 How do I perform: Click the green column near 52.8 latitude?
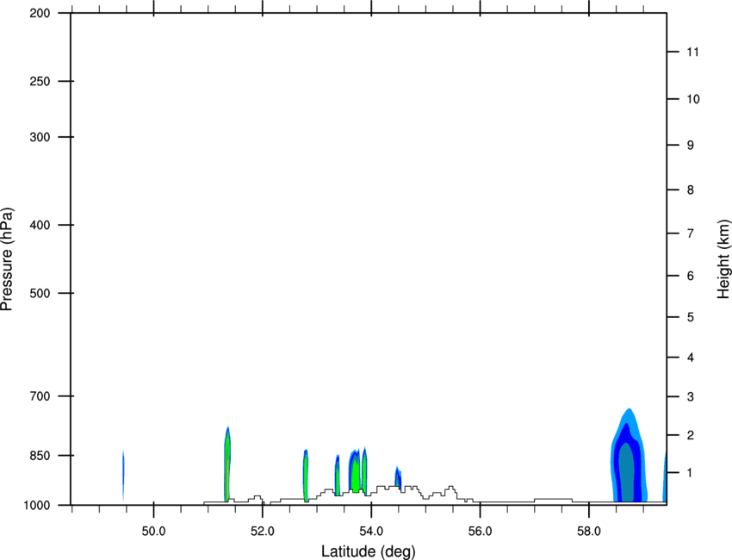(x=306, y=476)
